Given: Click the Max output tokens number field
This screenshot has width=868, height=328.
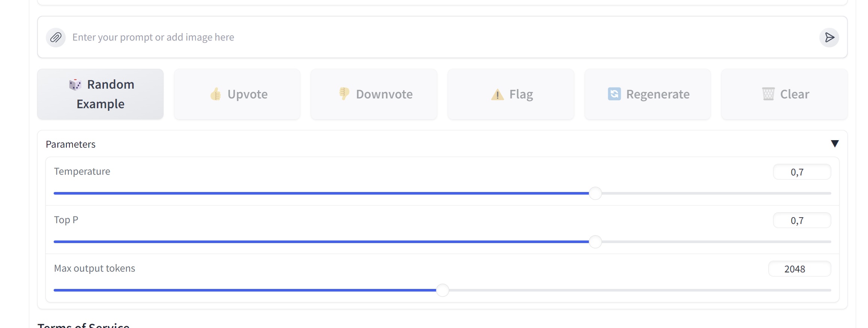Looking at the screenshot, I should 799,269.
